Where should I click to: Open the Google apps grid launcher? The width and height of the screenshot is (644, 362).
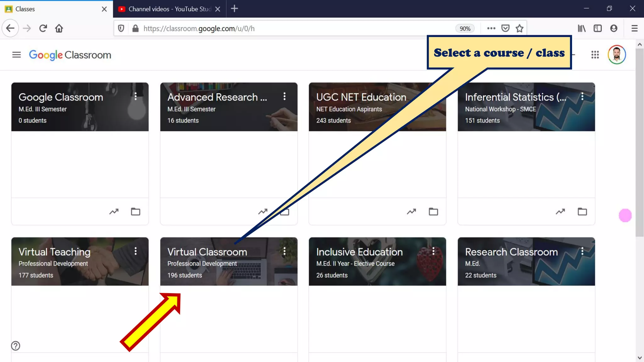coord(595,55)
